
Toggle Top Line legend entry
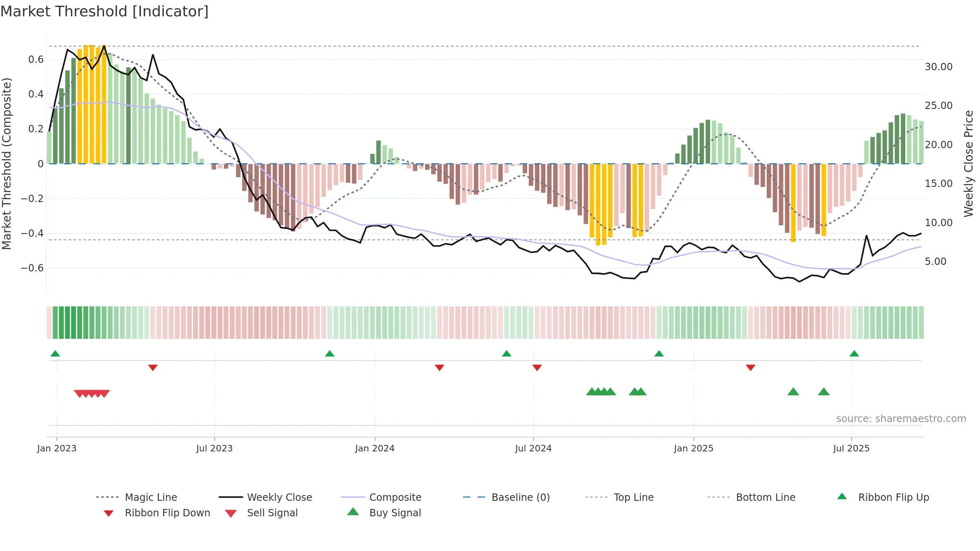619,497
